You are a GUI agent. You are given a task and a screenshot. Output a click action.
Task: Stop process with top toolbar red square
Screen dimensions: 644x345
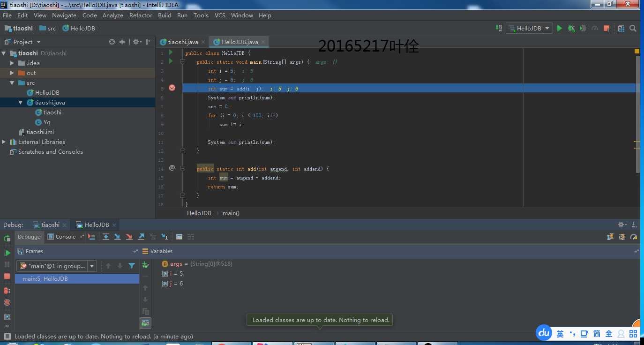coord(607,28)
